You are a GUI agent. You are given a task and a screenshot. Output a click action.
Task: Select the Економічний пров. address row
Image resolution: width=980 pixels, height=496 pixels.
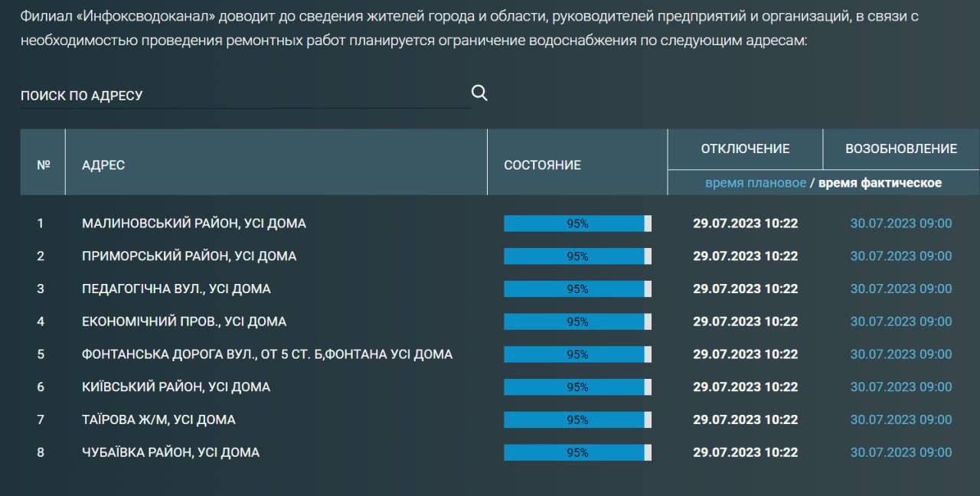[x=184, y=322]
